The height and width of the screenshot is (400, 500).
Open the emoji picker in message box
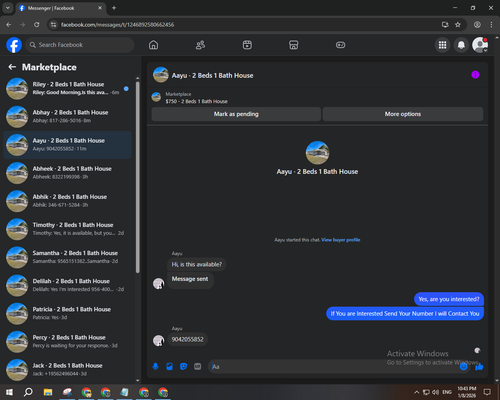click(464, 366)
